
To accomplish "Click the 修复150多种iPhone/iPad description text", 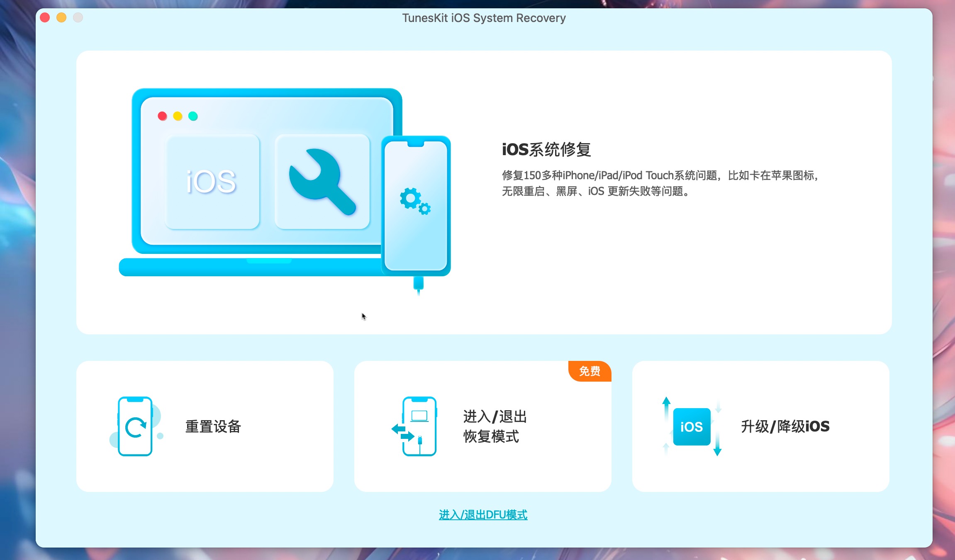I will pyautogui.click(x=660, y=183).
